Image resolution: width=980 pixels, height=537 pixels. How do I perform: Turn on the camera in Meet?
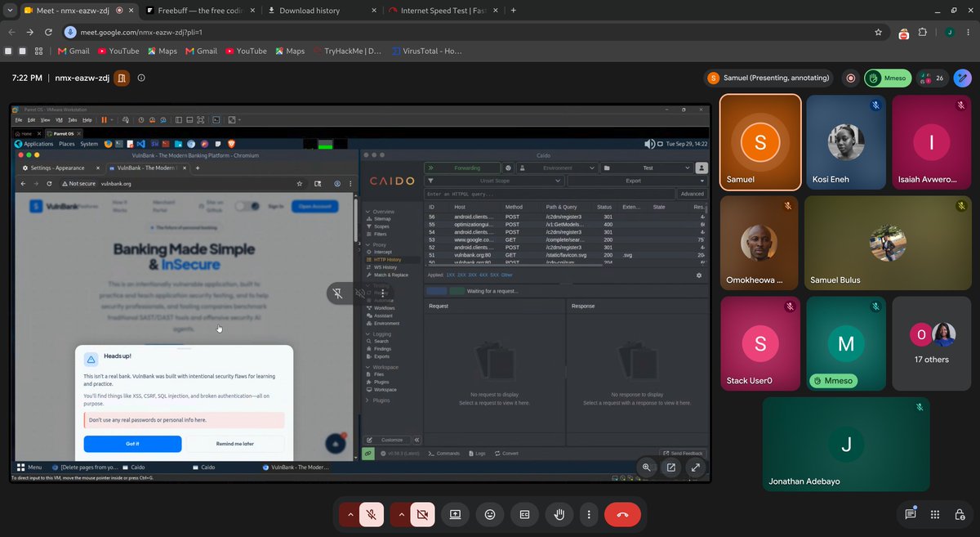coord(422,514)
